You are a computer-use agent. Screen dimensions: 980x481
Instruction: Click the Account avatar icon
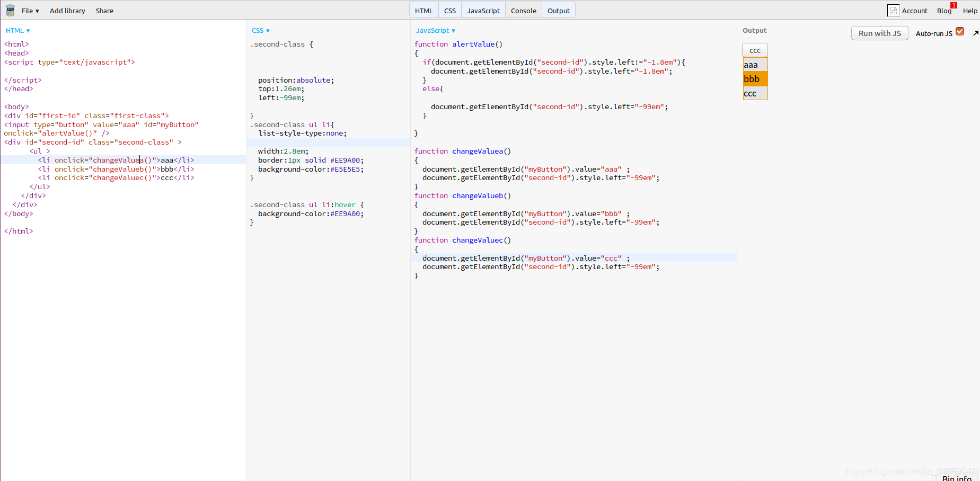point(894,11)
